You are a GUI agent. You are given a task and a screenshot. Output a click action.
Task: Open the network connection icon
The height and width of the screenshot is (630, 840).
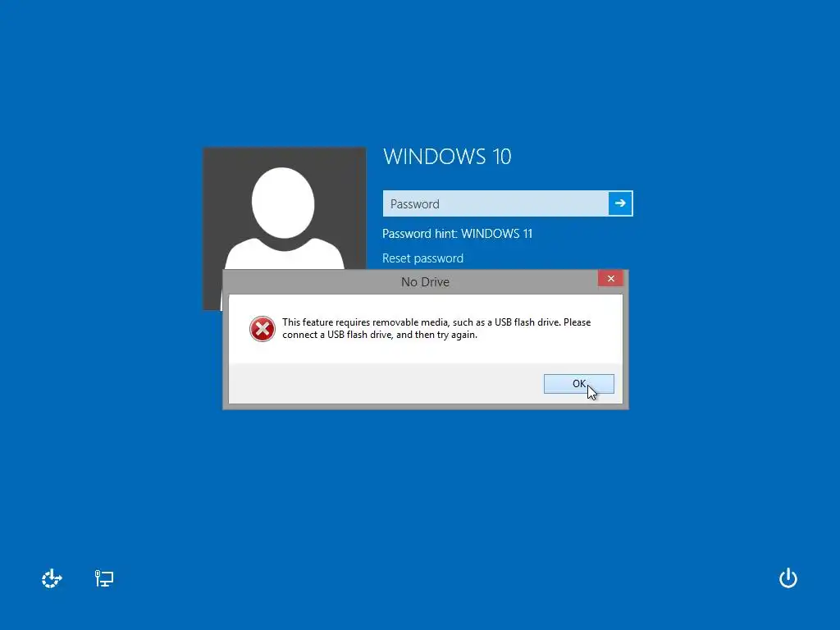point(104,578)
